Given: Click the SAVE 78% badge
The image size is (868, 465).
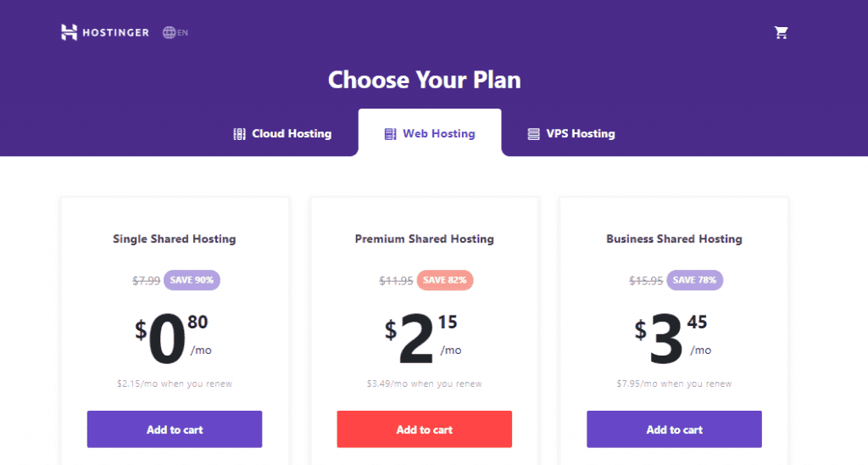Looking at the screenshot, I should tap(695, 280).
